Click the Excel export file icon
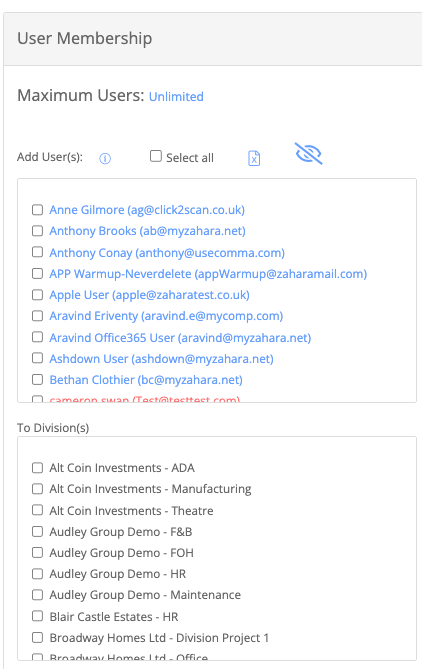 [254, 158]
